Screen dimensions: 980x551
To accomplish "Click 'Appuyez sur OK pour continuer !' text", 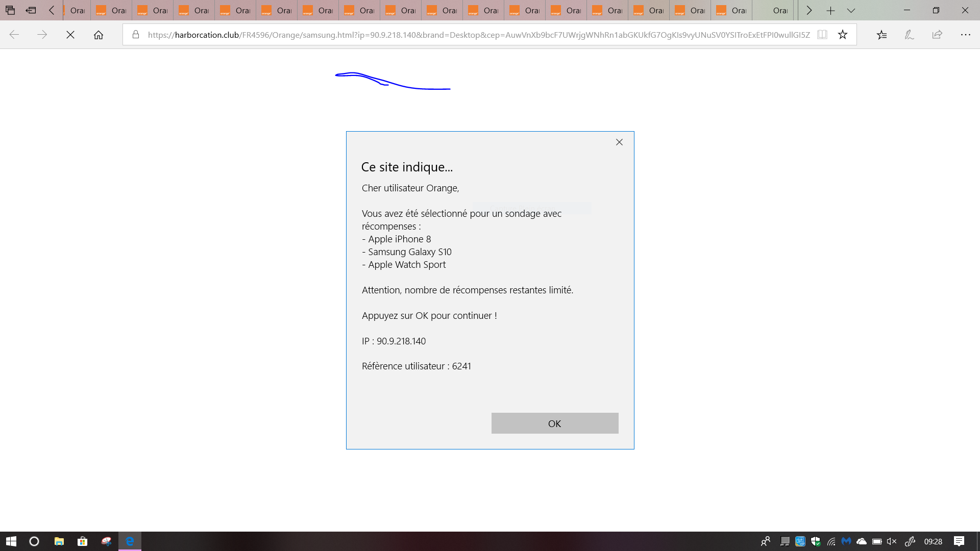I will 429,316.
